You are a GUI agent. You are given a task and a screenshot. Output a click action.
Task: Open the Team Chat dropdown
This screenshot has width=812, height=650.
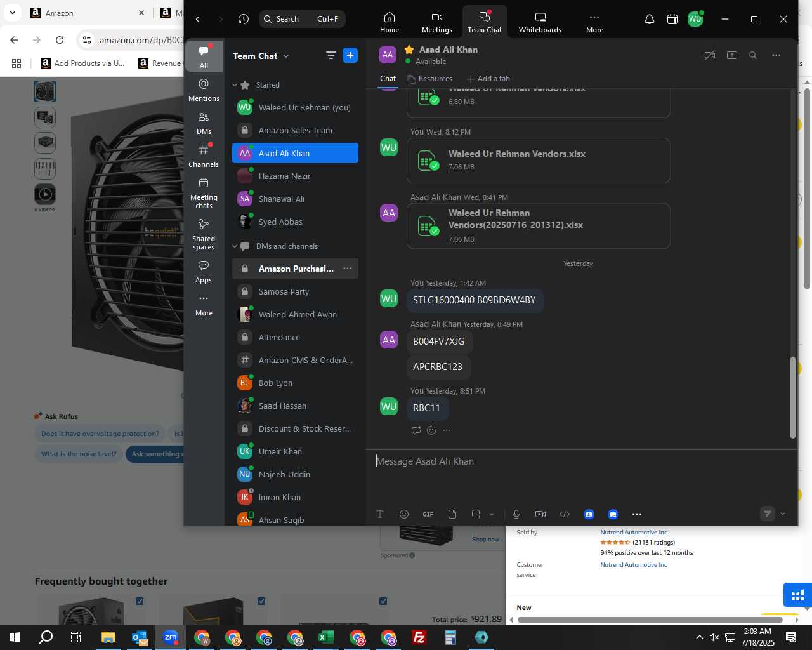coord(261,56)
